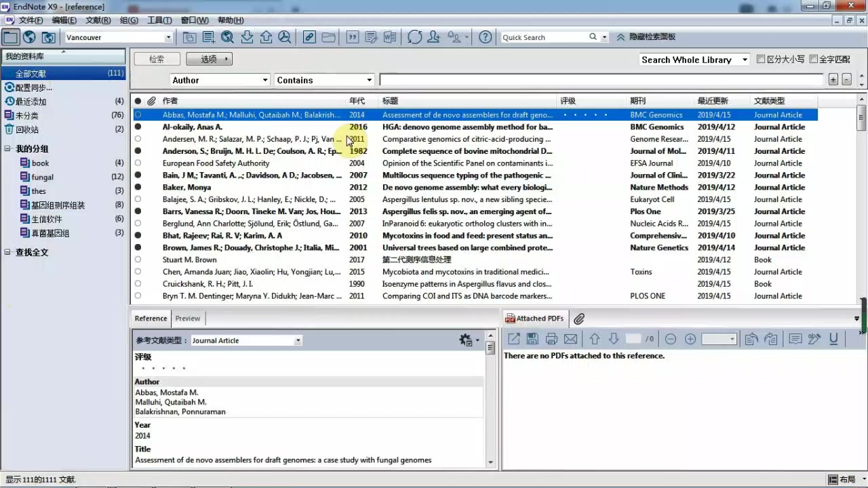Click the paperclip tab beside Attached PDFs
The height and width of the screenshot is (488, 868).
click(x=578, y=319)
